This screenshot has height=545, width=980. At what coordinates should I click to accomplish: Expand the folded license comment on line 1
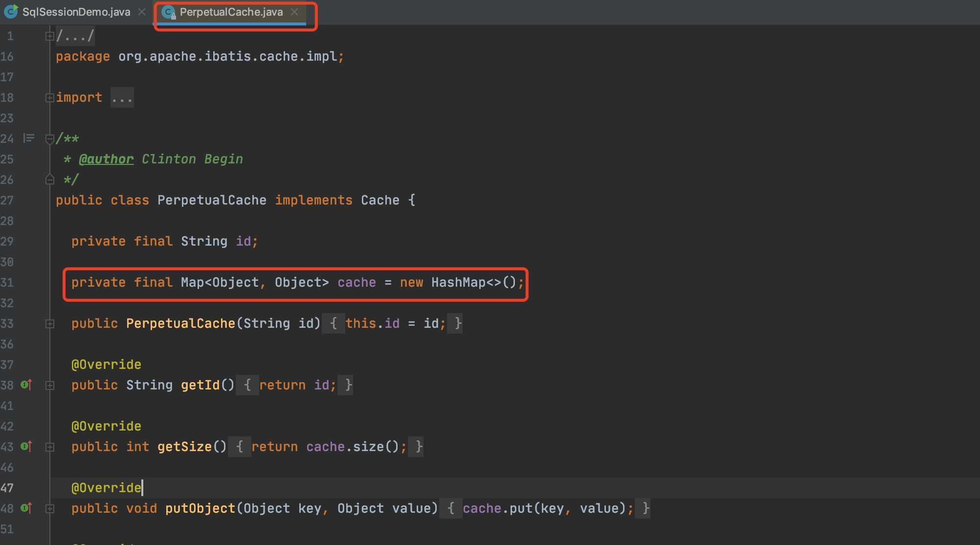[49, 36]
